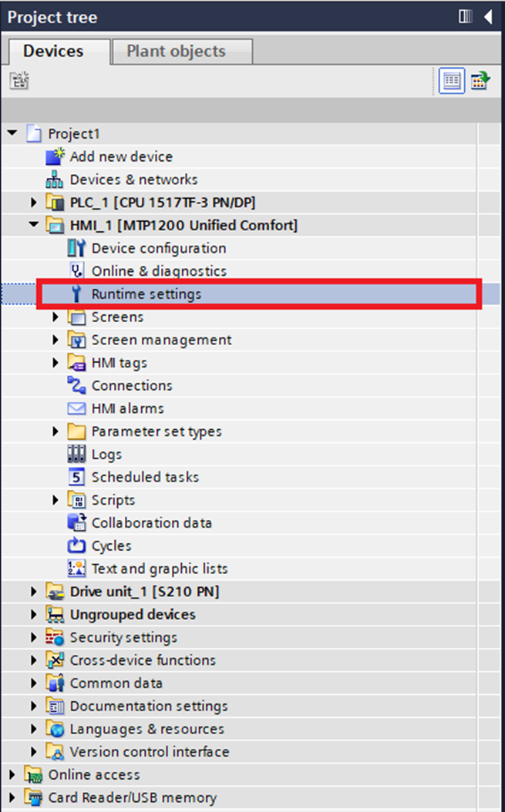Open the Cycles entry
505x812 pixels.
coord(112,545)
